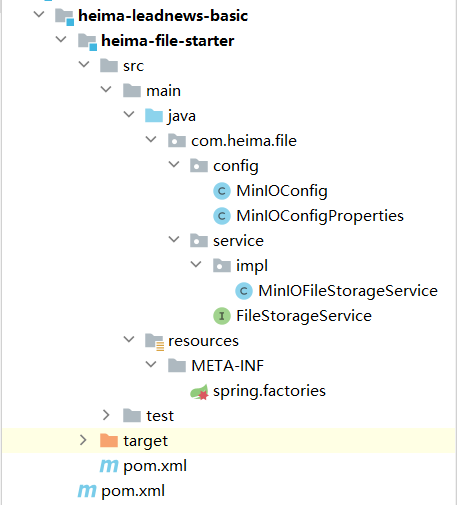
Task: Collapse the java folder chevron
Action: click(x=129, y=114)
